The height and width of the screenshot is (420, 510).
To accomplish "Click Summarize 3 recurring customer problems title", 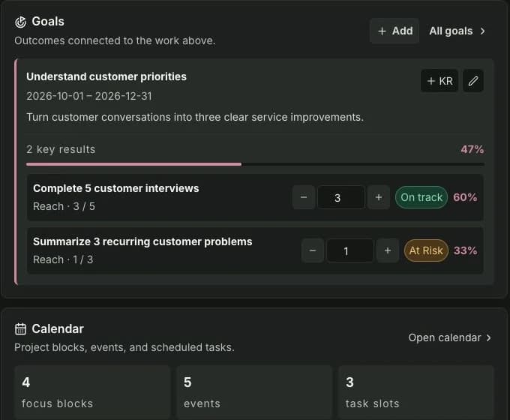I will (142, 241).
